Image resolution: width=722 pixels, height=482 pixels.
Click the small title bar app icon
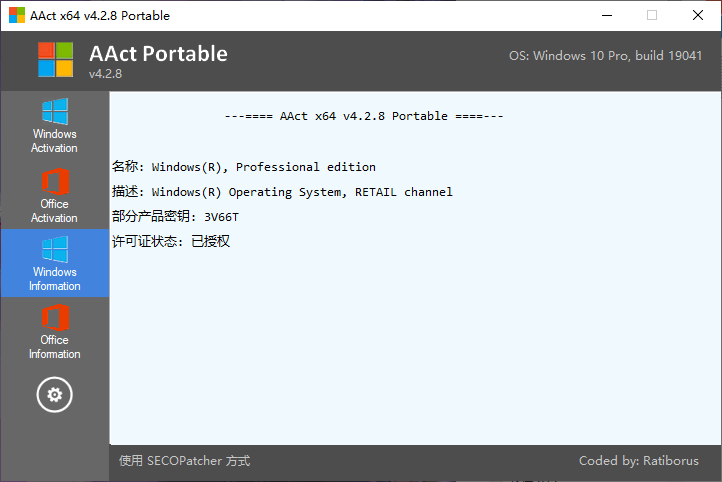17,15
